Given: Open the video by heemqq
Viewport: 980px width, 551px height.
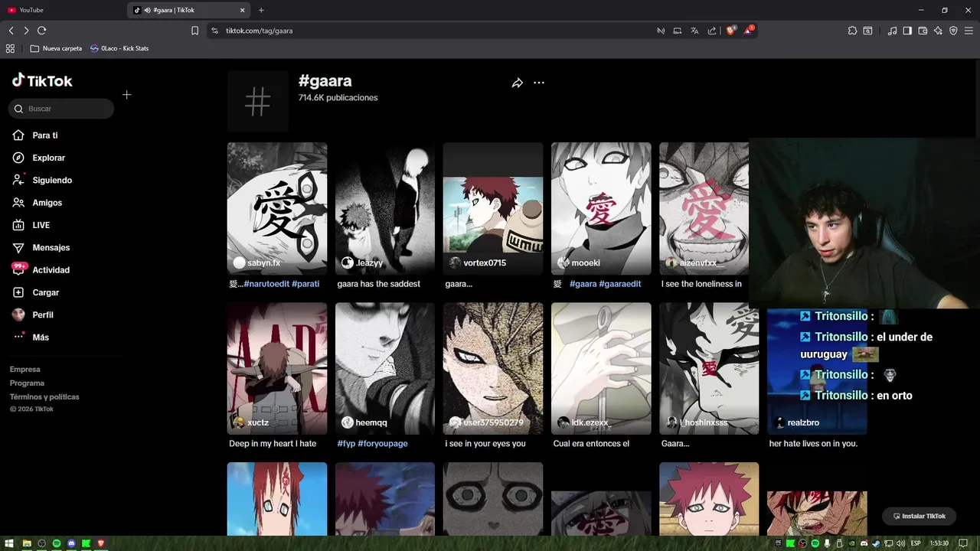Looking at the screenshot, I should click(385, 368).
